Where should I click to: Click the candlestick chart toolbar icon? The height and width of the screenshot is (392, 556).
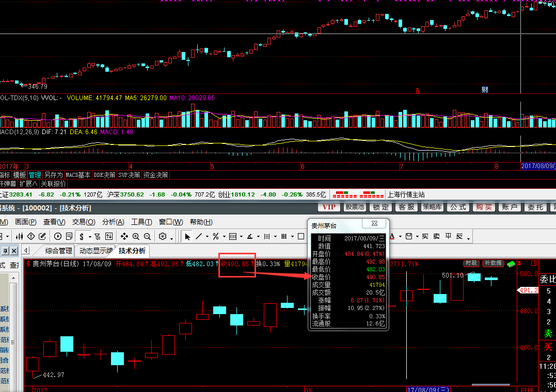tap(20, 236)
